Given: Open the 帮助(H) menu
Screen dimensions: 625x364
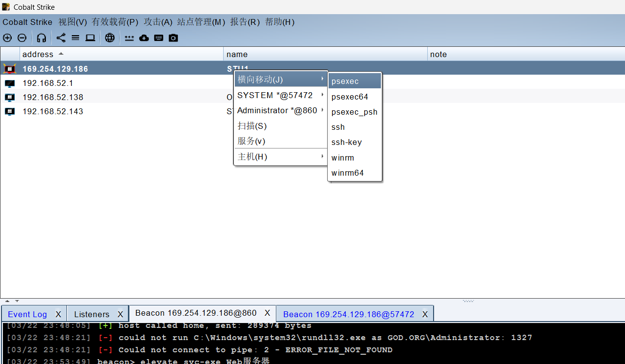Looking at the screenshot, I should pyautogui.click(x=280, y=22).
